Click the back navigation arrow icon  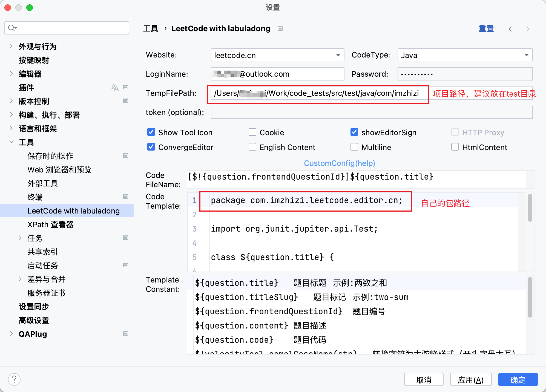(x=512, y=29)
